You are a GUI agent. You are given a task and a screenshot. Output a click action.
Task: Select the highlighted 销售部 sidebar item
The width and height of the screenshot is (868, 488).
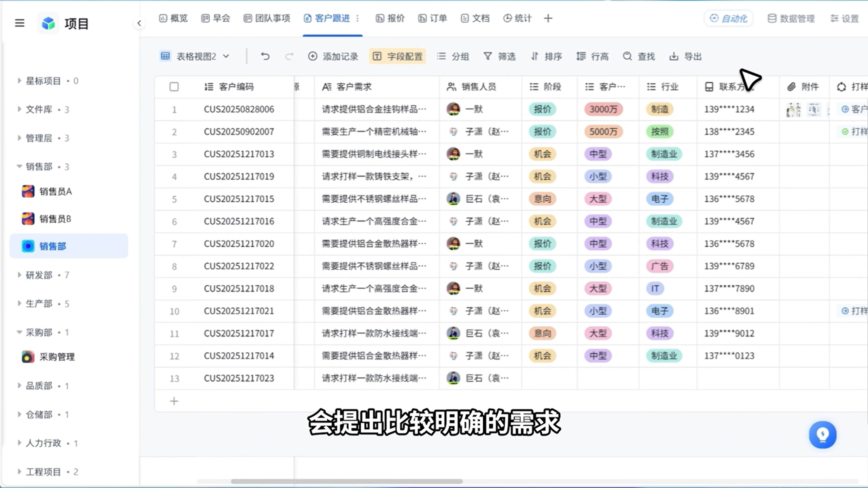[69, 246]
